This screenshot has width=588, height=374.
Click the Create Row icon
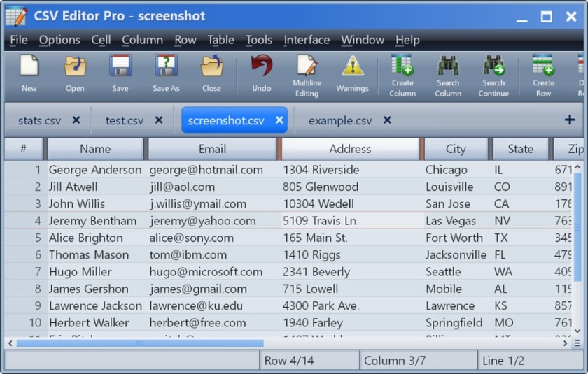(543, 65)
